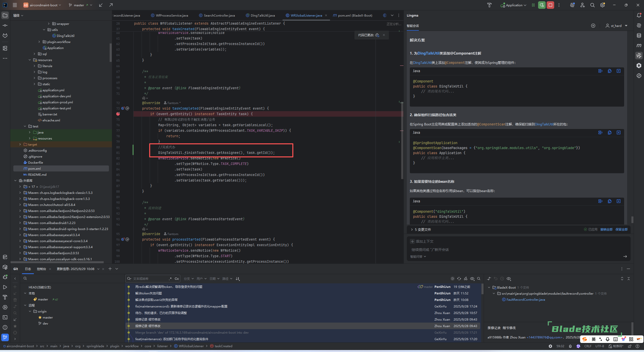Toggle regex search in Git log filter
Image resolution: width=644 pixels, height=352 pixels.
(170, 279)
